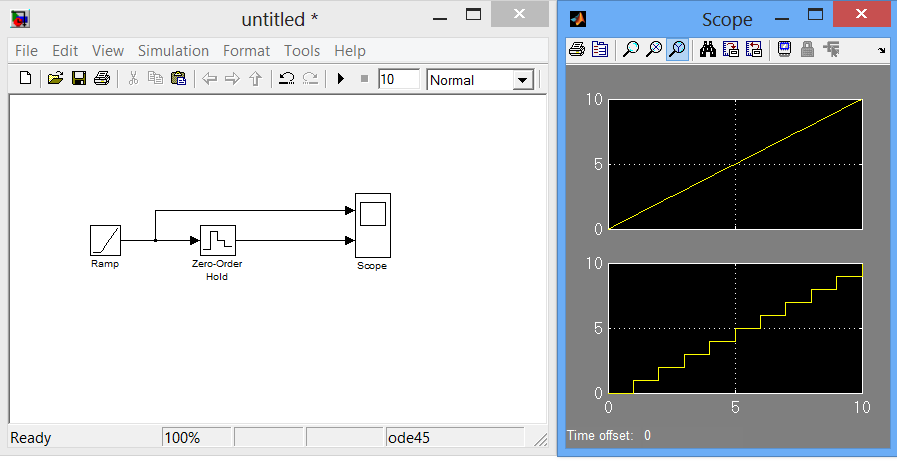Start simulation with the play button
Image resolution: width=897 pixels, height=461 pixels.
click(x=341, y=79)
